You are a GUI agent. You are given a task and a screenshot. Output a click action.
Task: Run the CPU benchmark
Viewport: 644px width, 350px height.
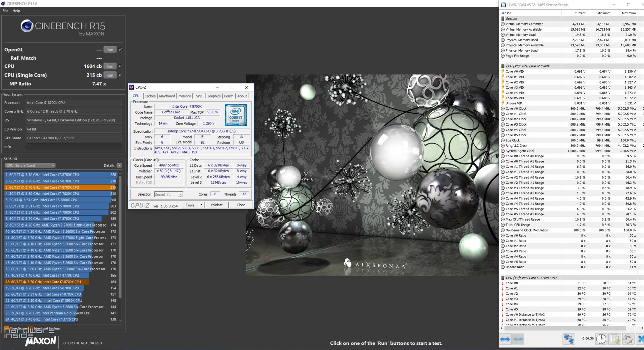click(110, 66)
